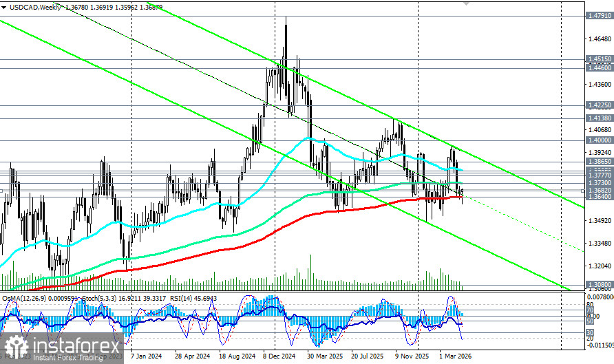Select the 1.44600 price level label
The height and width of the screenshot is (364, 614).
pos(599,67)
